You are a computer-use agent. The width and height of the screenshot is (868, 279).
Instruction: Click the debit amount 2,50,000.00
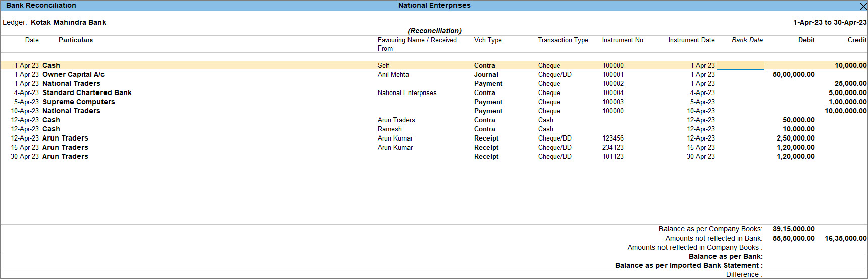795,138
